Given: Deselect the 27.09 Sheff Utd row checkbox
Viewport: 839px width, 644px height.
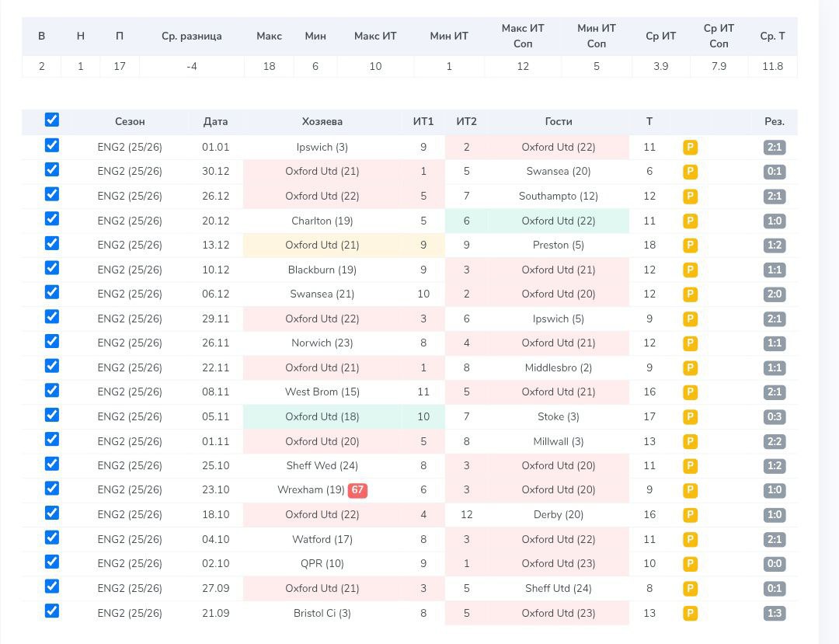Looking at the screenshot, I should 52,587.
